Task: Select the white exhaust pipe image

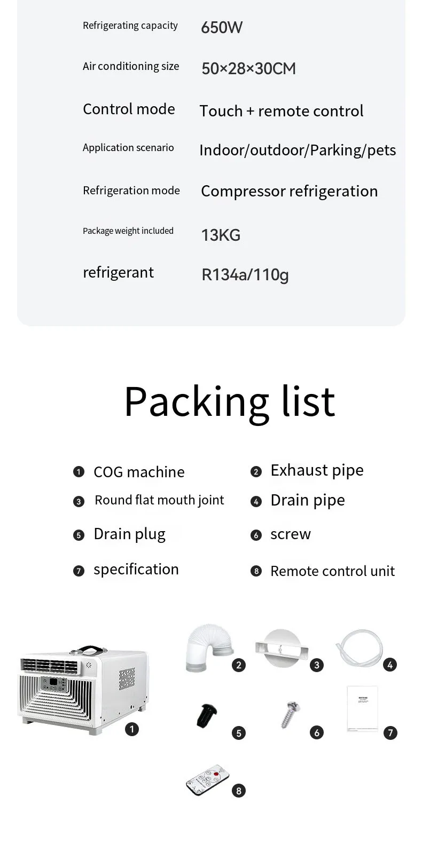Action: click(210, 648)
